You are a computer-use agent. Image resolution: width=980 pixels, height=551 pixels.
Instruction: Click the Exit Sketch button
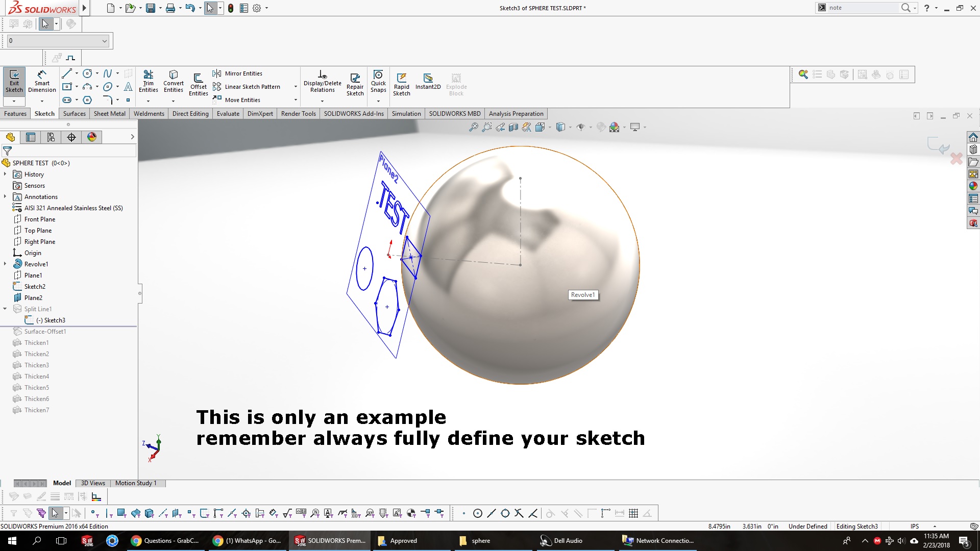(x=14, y=82)
